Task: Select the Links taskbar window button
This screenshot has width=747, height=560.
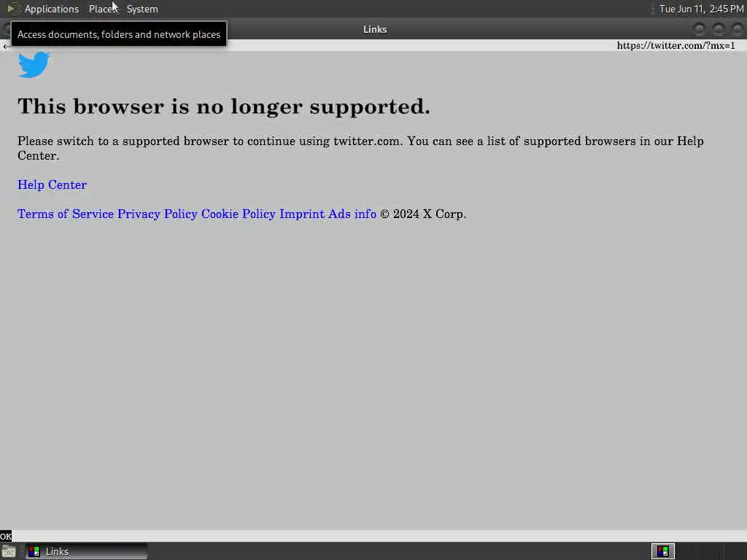Action: pyautogui.click(x=86, y=551)
